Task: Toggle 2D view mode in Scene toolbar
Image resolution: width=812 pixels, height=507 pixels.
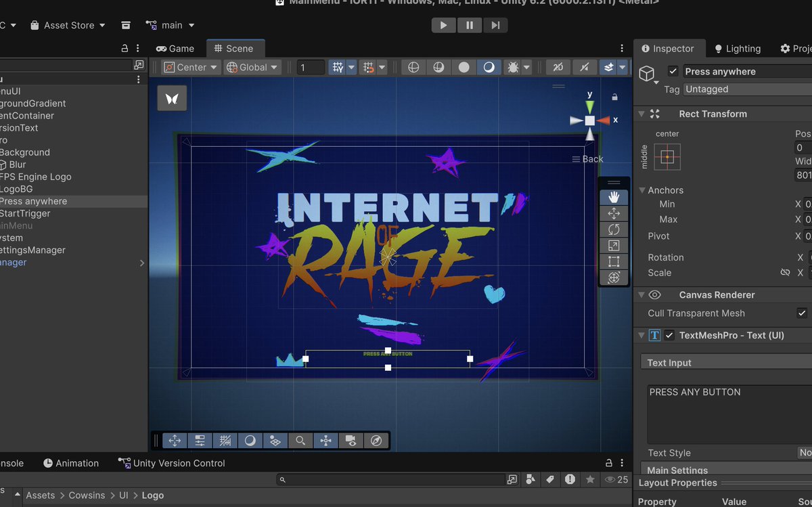Action: coord(558,67)
